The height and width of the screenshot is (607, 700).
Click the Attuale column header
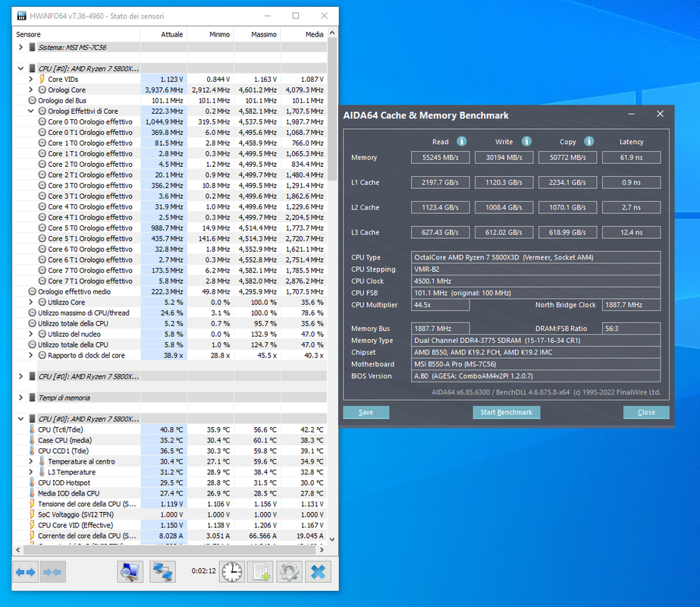point(164,34)
